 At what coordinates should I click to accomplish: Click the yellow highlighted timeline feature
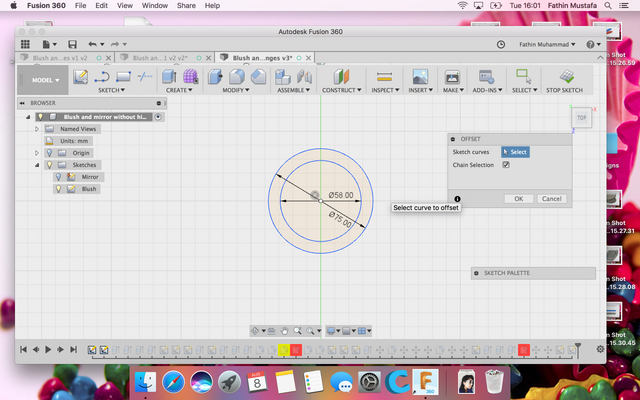(x=284, y=350)
